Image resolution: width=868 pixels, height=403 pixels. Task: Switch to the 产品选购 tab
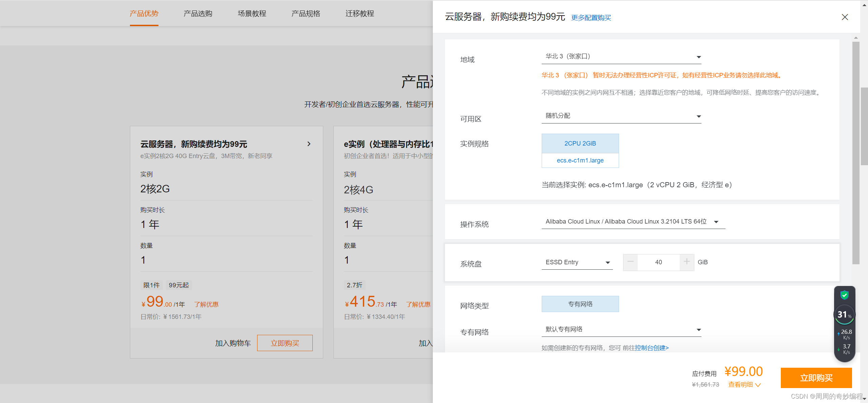click(198, 14)
